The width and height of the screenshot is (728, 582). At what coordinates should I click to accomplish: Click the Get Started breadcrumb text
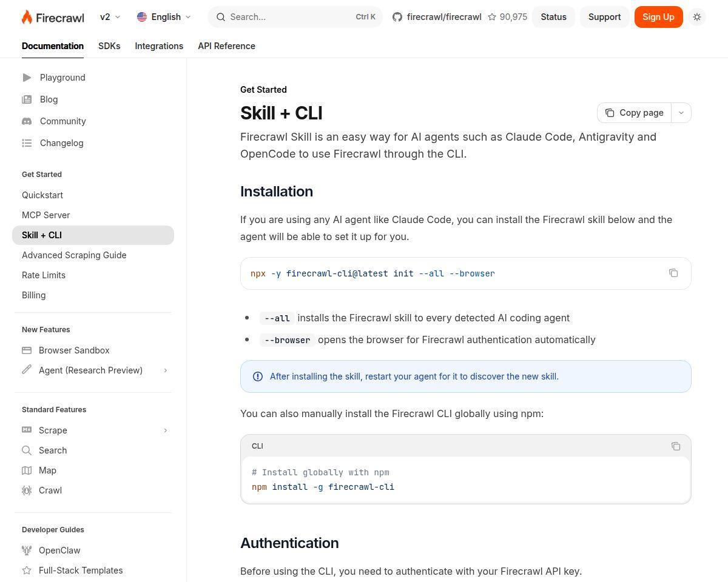tap(263, 90)
